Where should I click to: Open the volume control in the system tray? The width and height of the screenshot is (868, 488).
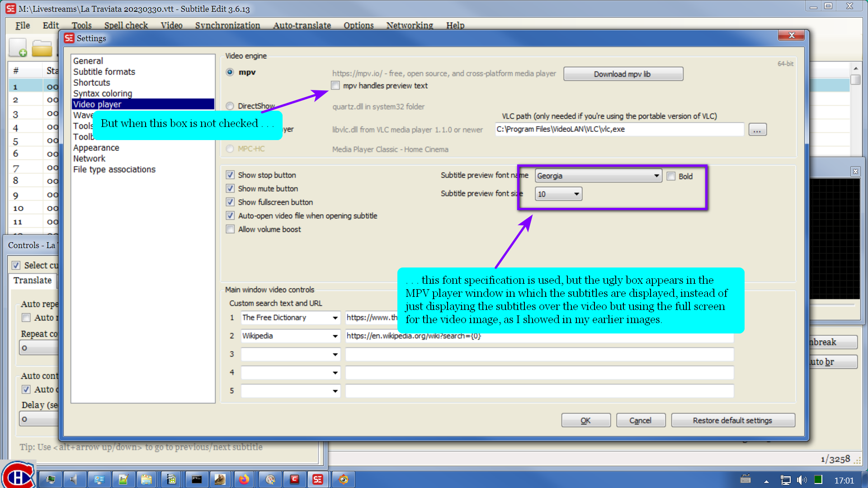coord(802,480)
